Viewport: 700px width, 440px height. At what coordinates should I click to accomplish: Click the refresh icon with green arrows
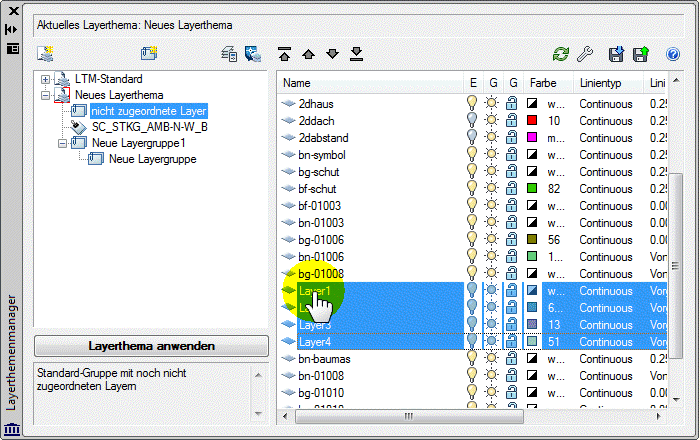click(561, 54)
